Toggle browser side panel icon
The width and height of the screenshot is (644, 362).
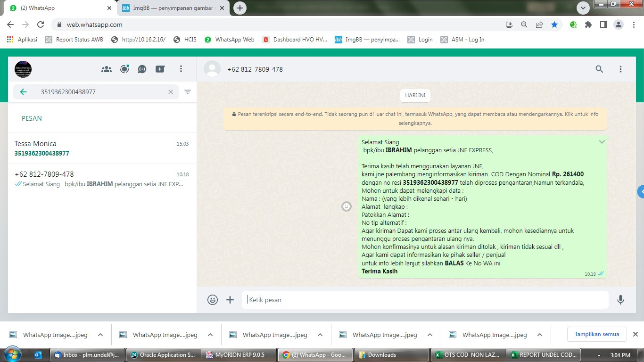pyautogui.click(x=603, y=25)
